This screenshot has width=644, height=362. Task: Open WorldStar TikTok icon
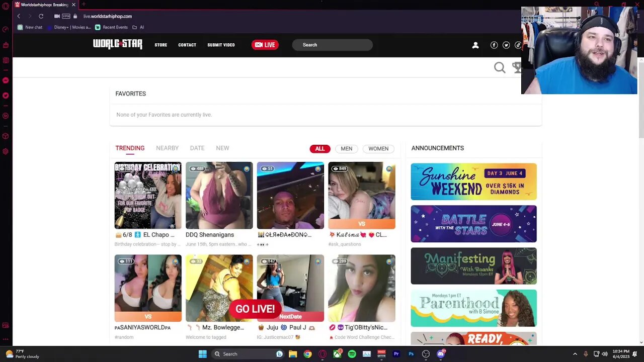(x=518, y=45)
